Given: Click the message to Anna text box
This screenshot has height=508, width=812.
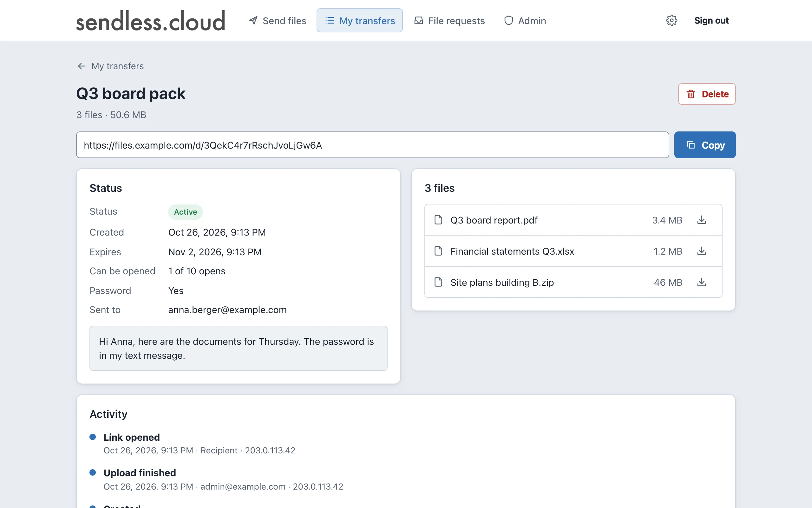Looking at the screenshot, I should point(238,348).
